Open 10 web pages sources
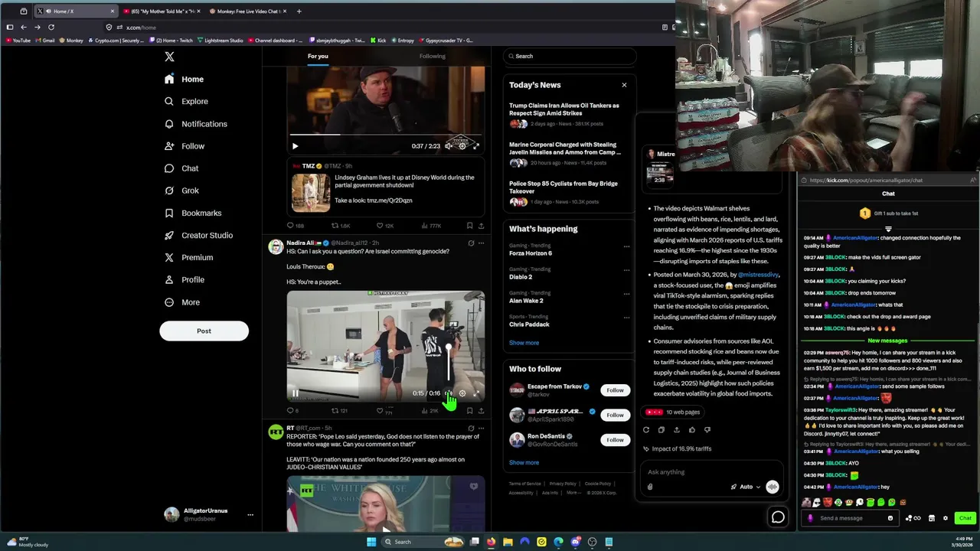The height and width of the screenshot is (551, 980). click(673, 412)
